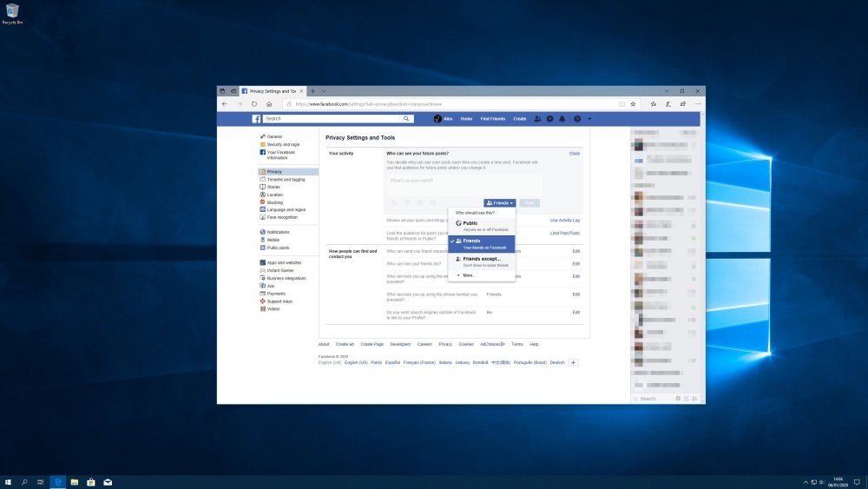This screenshot has width=868, height=489.
Task: Open Windows taskbar search
Action: [x=24, y=482]
